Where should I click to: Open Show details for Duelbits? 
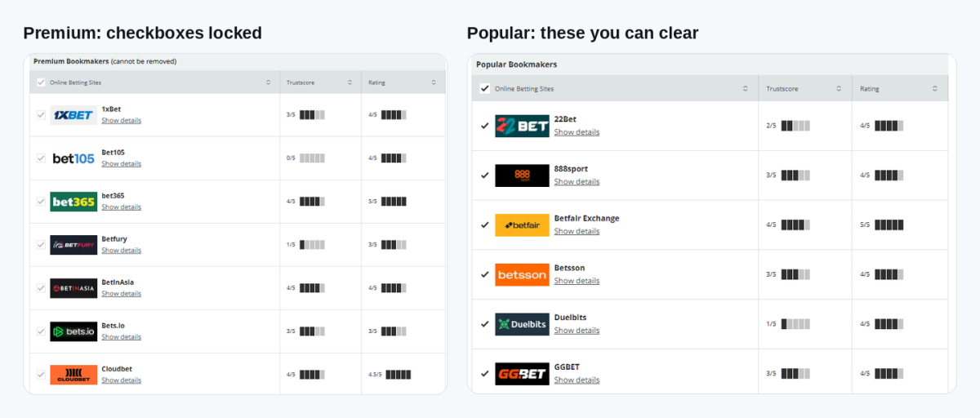(577, 331)
